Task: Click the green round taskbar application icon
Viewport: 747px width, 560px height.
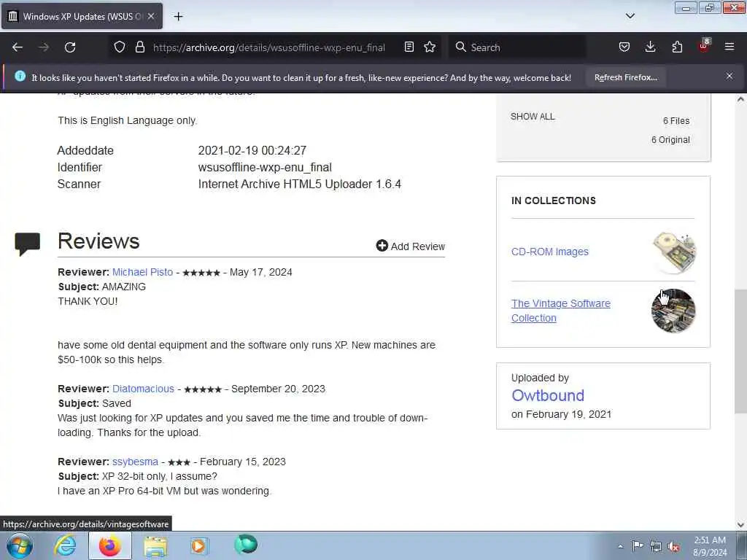Action: point(246,544)
